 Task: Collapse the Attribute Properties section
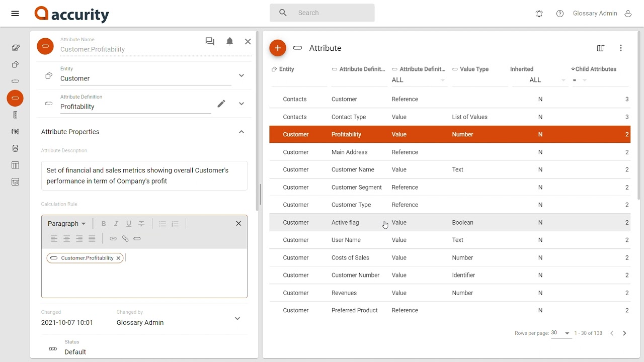(x=242, y=132)
